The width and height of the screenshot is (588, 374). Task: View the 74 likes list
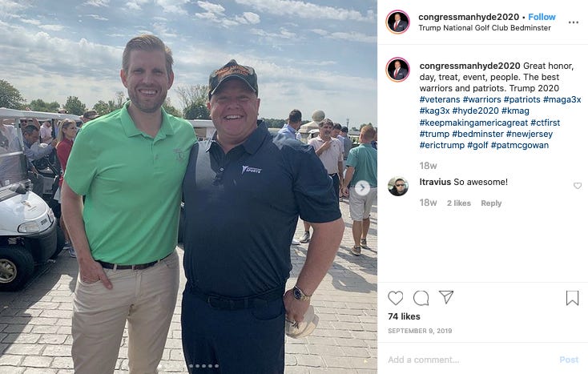coord(404,316)
